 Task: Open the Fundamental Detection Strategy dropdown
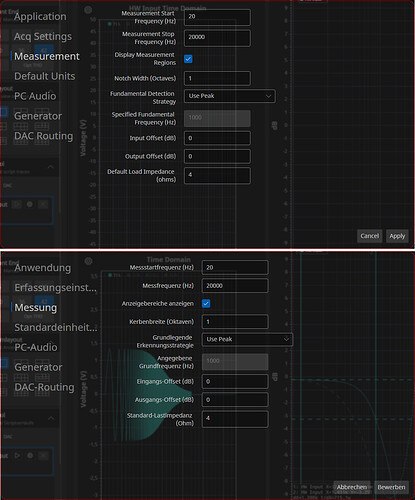[x=230, y=96]
